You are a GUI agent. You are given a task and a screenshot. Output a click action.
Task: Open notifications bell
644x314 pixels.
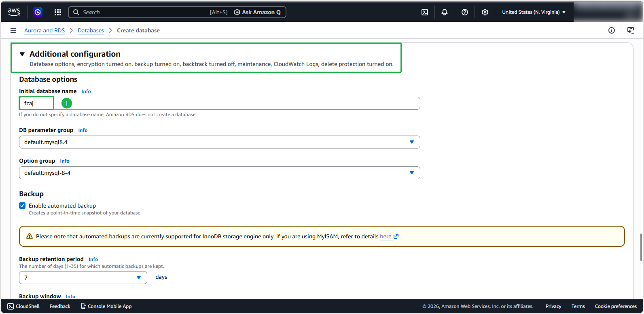tap(445, 12)
